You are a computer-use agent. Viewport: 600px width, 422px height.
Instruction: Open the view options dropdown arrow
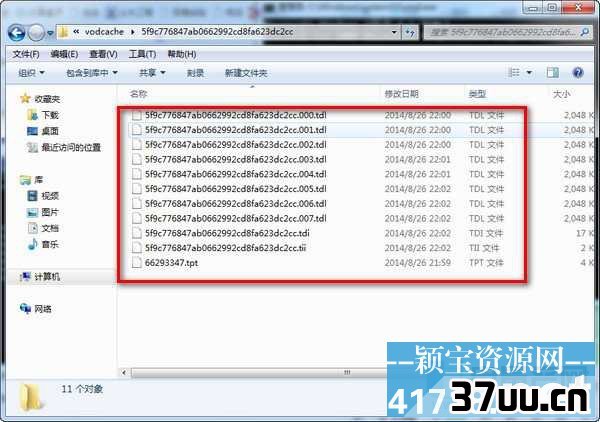(x=529, y=72)
